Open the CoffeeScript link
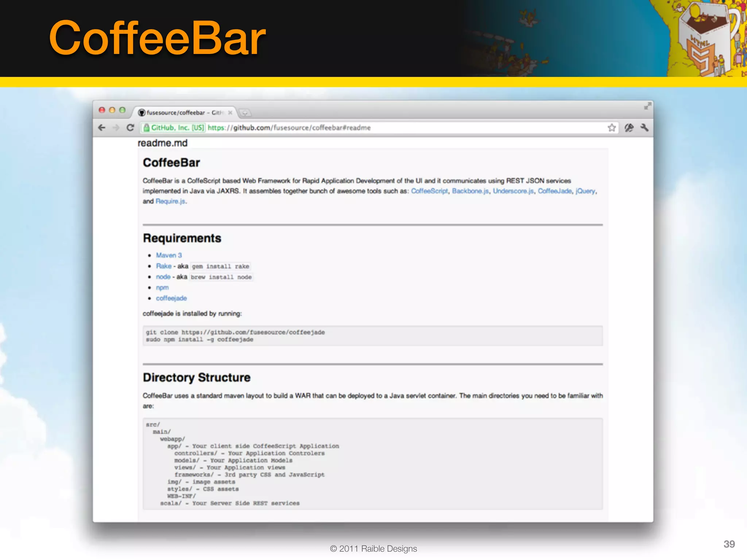The height and width of the screenshot is (560, 747). [x=429, y=191]
